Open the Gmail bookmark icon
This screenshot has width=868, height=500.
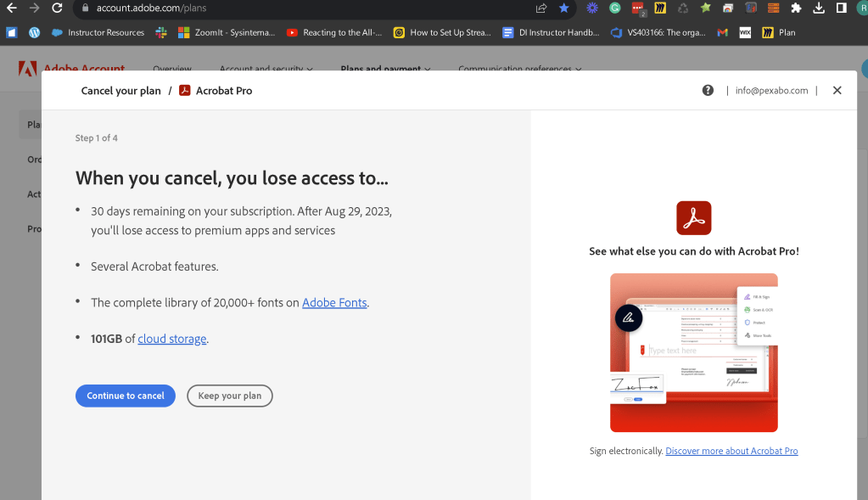click(x=722, y=32)
